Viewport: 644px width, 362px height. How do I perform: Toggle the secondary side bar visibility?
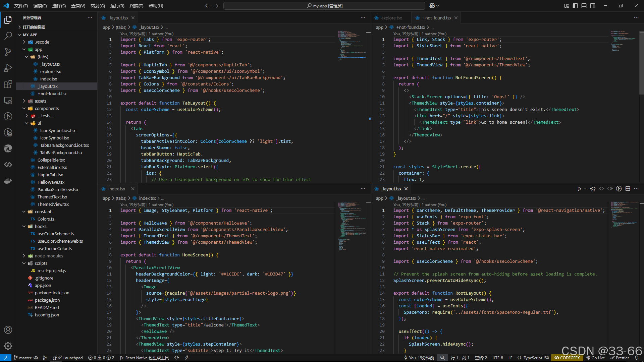tap(593, 6)
